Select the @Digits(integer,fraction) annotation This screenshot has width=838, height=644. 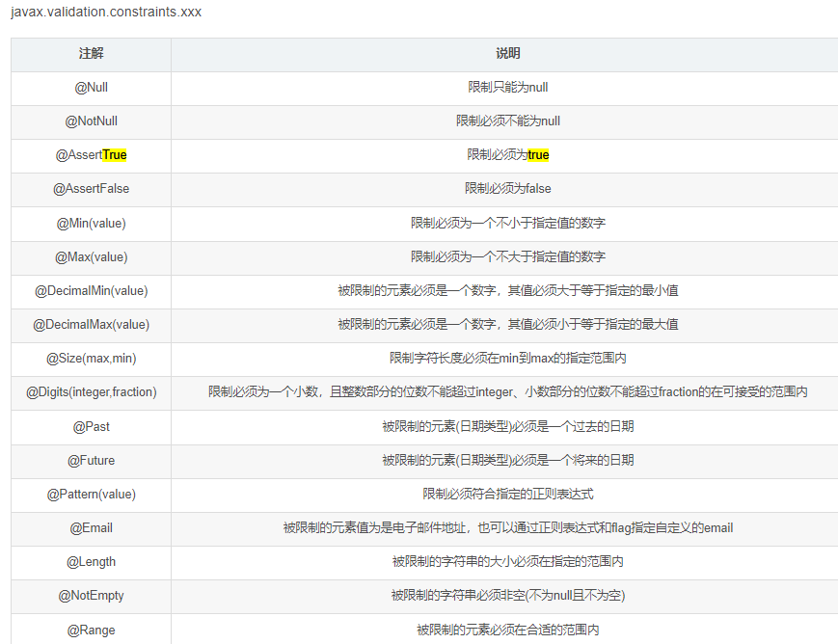click(91, 392)
